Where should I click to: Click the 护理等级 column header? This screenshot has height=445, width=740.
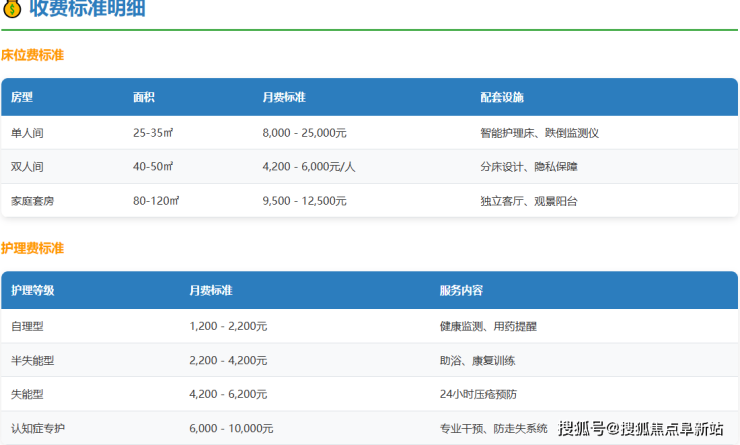(33, 290)
